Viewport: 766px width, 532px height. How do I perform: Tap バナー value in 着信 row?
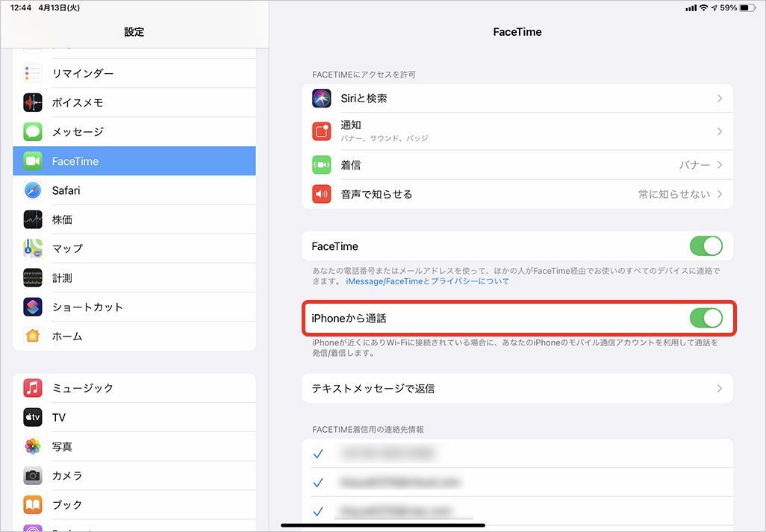point(694,165)
